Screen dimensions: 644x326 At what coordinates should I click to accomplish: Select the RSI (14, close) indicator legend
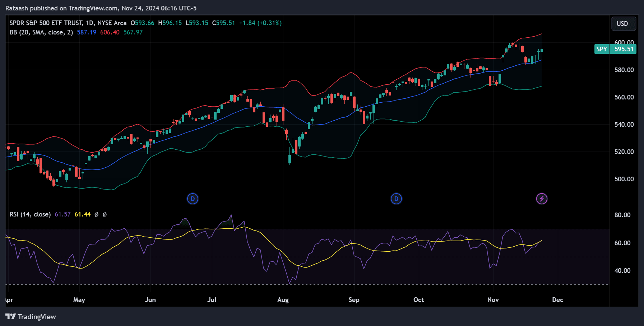click(30, 214)
